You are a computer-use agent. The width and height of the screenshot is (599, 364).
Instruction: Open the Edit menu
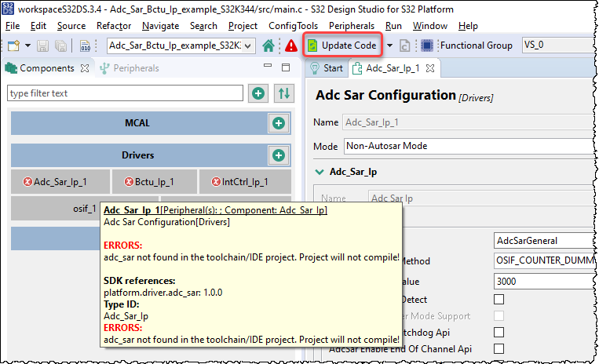coord(38,26)
